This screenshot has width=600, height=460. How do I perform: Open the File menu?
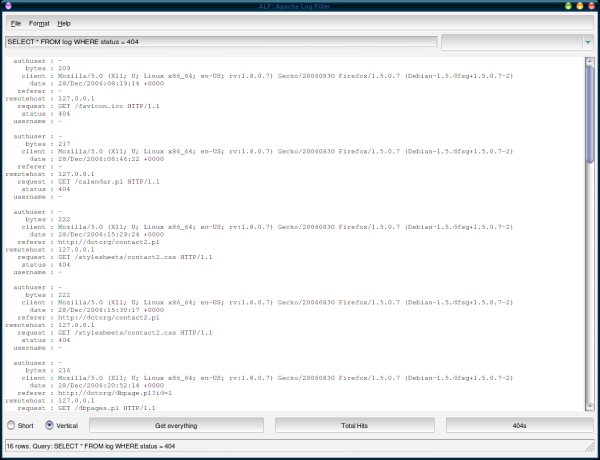(16, 23)
